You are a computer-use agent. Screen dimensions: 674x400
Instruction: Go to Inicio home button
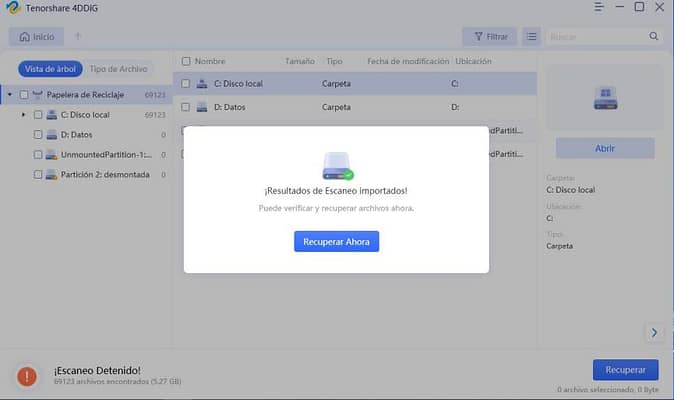click(x=37, y=37)
